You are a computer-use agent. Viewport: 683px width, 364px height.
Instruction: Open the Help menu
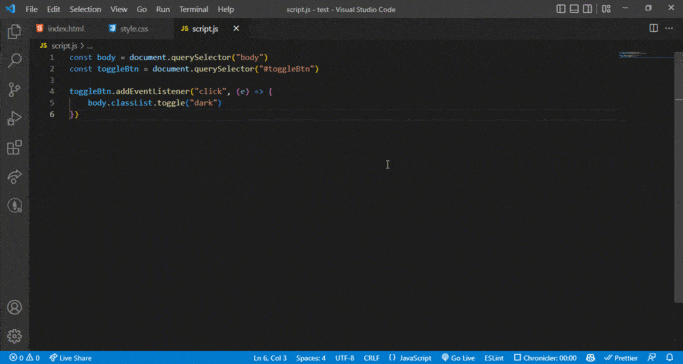click(x=226, y=9)
